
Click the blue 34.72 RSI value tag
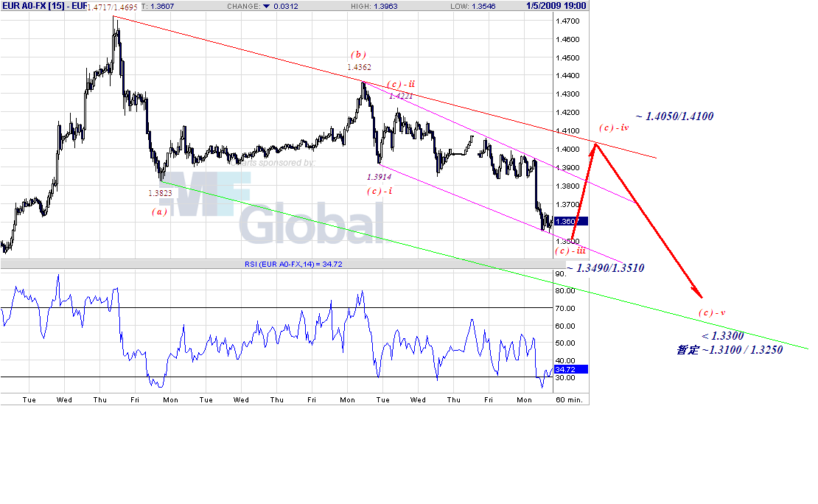coord(570,369)
